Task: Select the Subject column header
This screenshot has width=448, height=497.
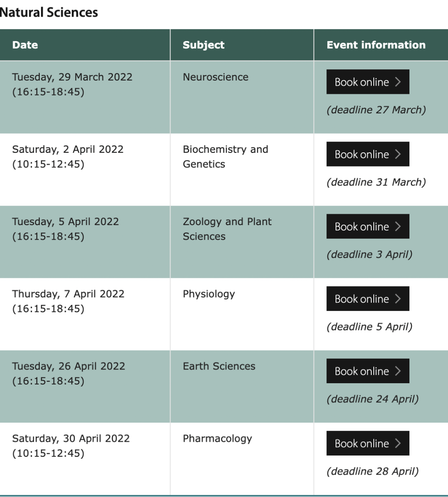Action: tap(242, 45)
